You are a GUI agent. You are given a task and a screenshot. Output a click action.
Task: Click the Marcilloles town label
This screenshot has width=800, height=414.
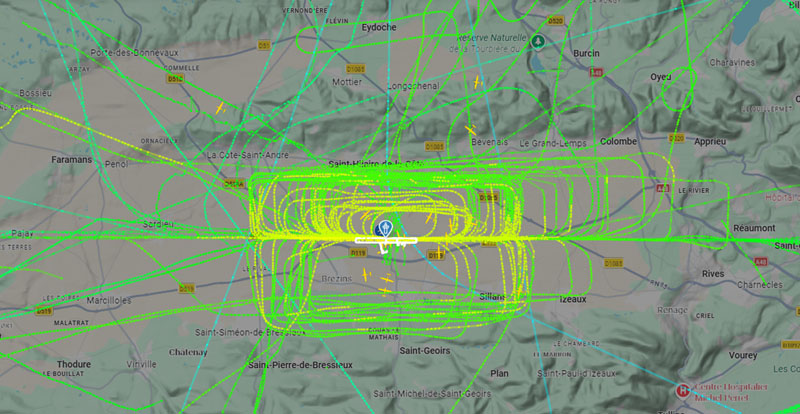point(109,301)
